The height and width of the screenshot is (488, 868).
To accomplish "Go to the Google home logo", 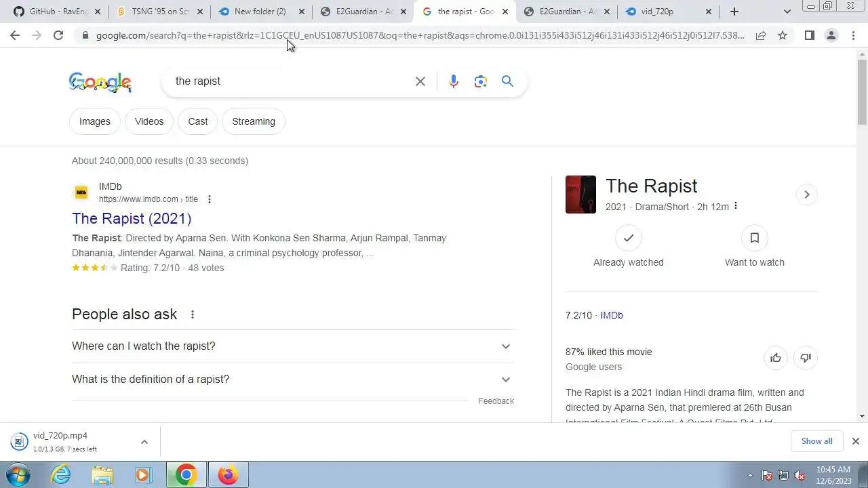I will 100,82.
